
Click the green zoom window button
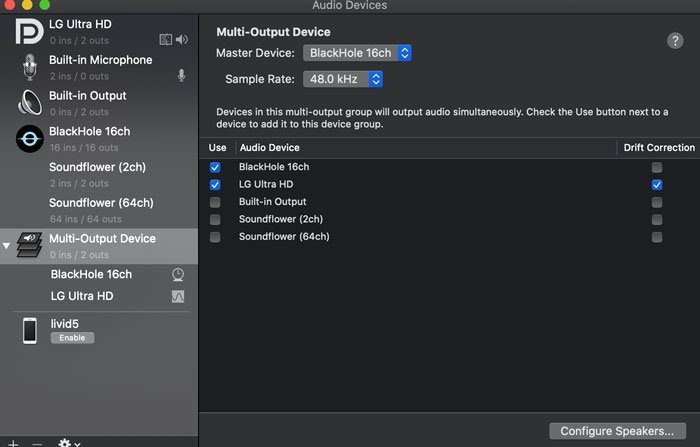45,4
